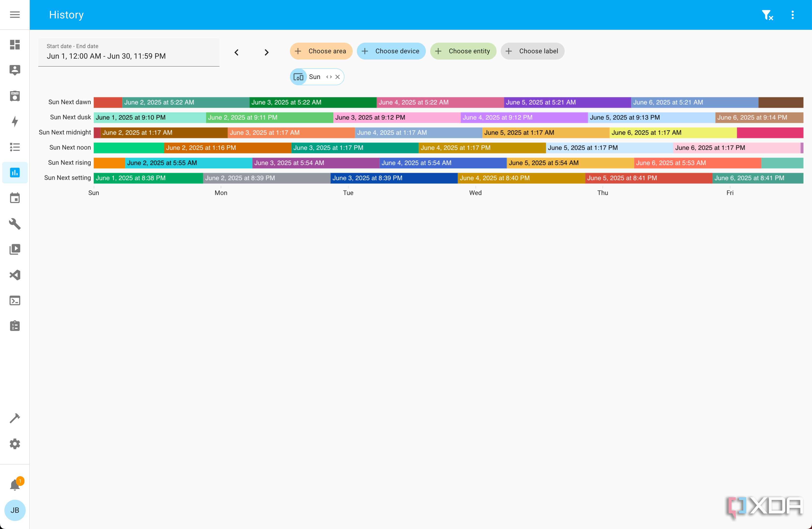Open Developer tools hammer icon

click(x=15, y=418)
